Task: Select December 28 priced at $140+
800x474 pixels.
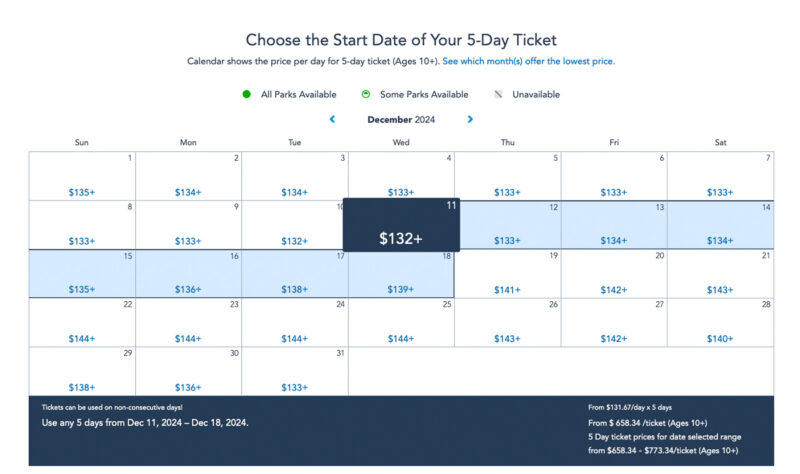Action: point(720,323)
